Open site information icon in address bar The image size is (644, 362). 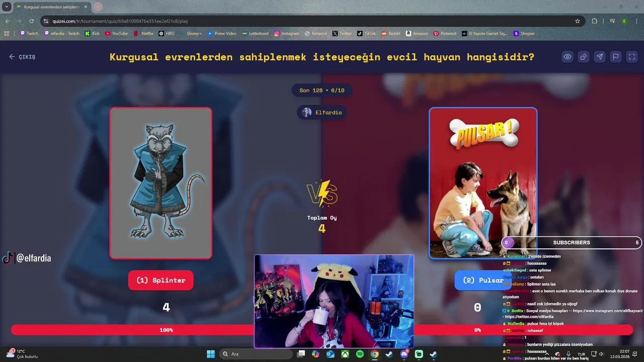(46, 21)
